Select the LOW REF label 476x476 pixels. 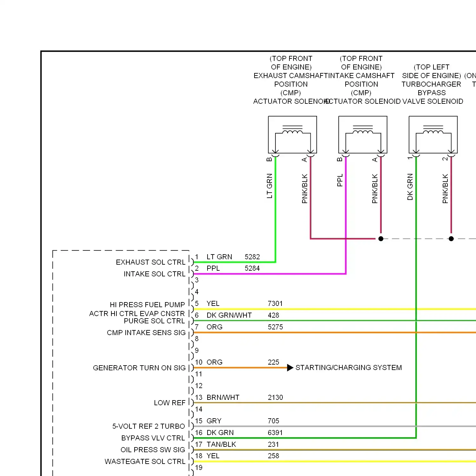169,403
